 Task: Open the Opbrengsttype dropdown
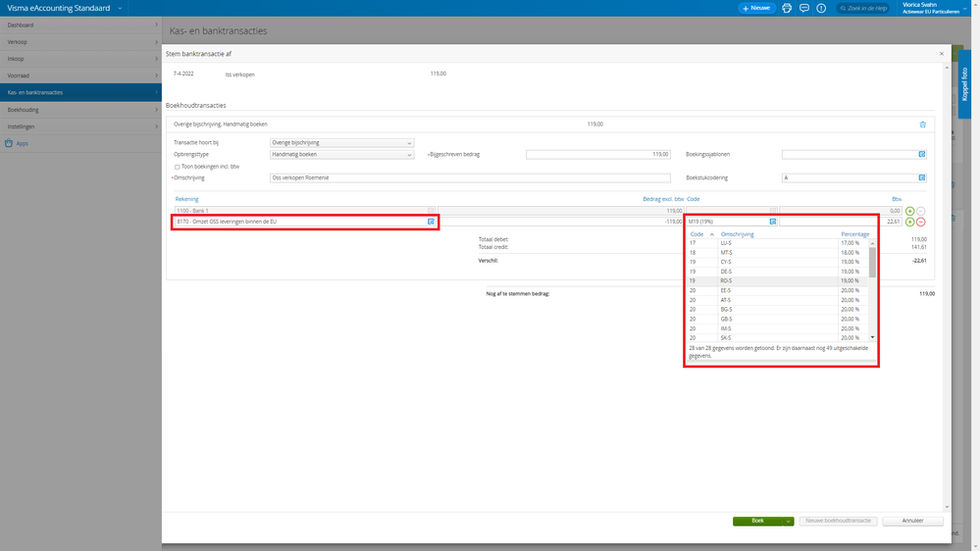point(342,154)
